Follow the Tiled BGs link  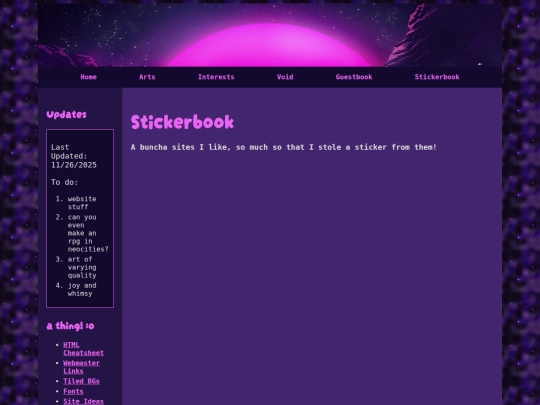pos(81,381)
